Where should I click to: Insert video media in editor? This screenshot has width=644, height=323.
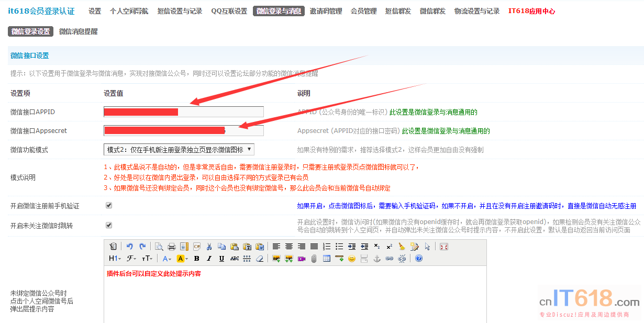(302, 259)
